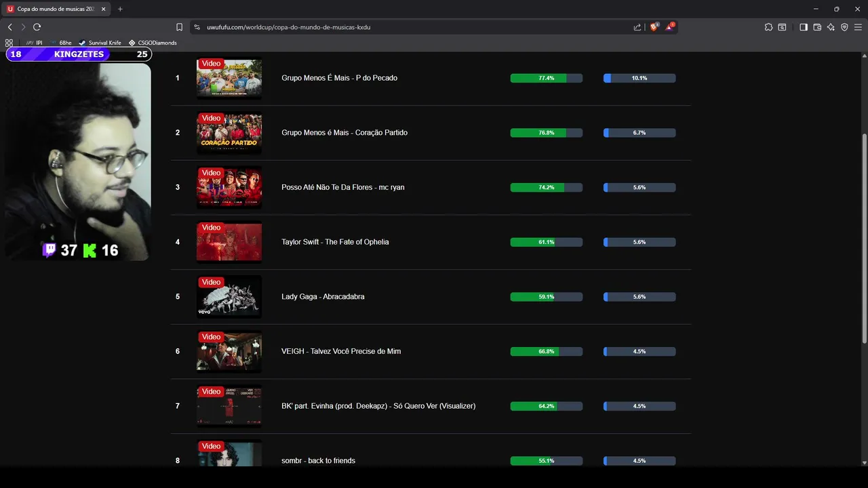Open the Brave Wallet icon

coord(817,27)
